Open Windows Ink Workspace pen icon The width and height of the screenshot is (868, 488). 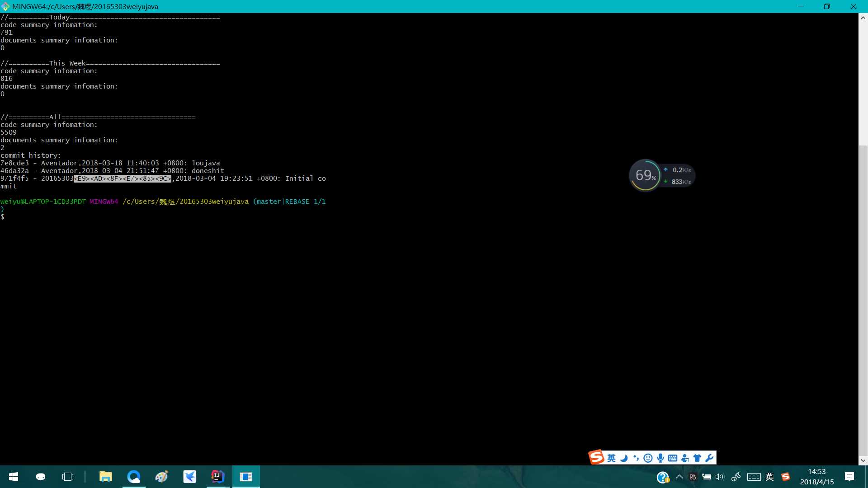736,477
